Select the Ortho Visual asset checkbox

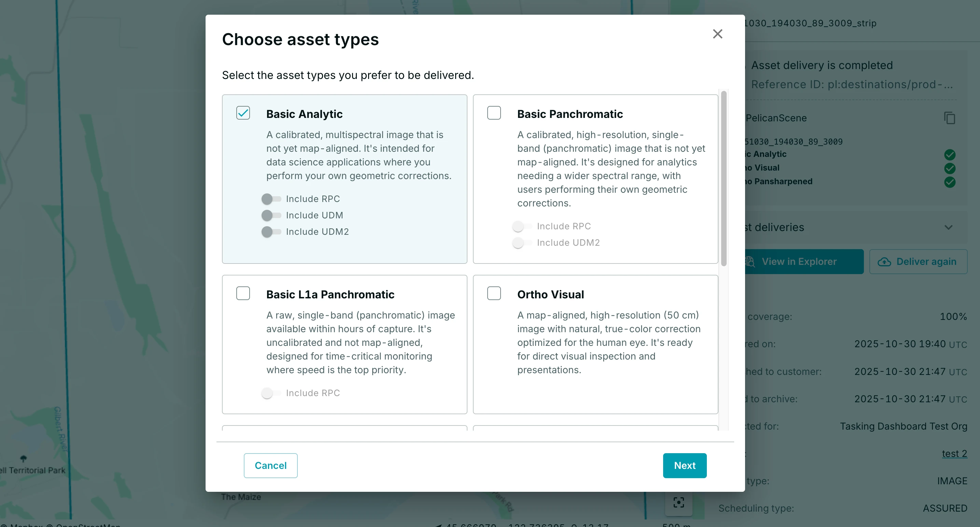click(x=494, y=293)
